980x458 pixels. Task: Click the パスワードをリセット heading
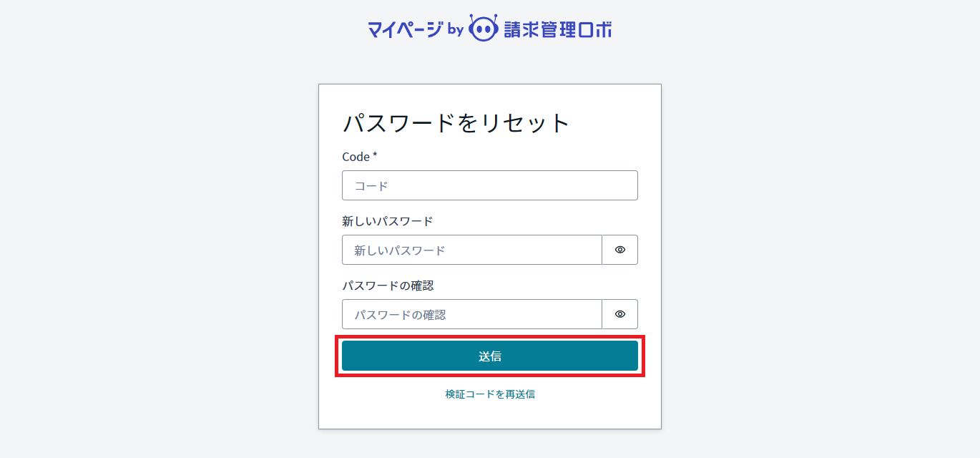[456, 123]
